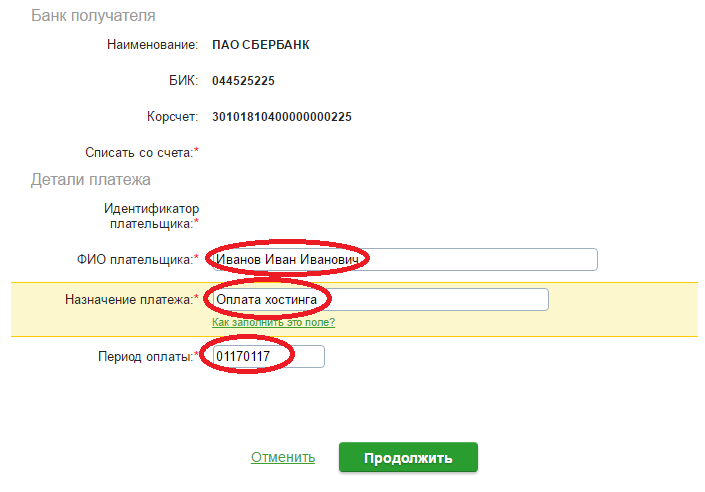Image resolution: width=705 pixels, height=492 pixels.
Task: Click the БИК label
Action: pos(184,80)
